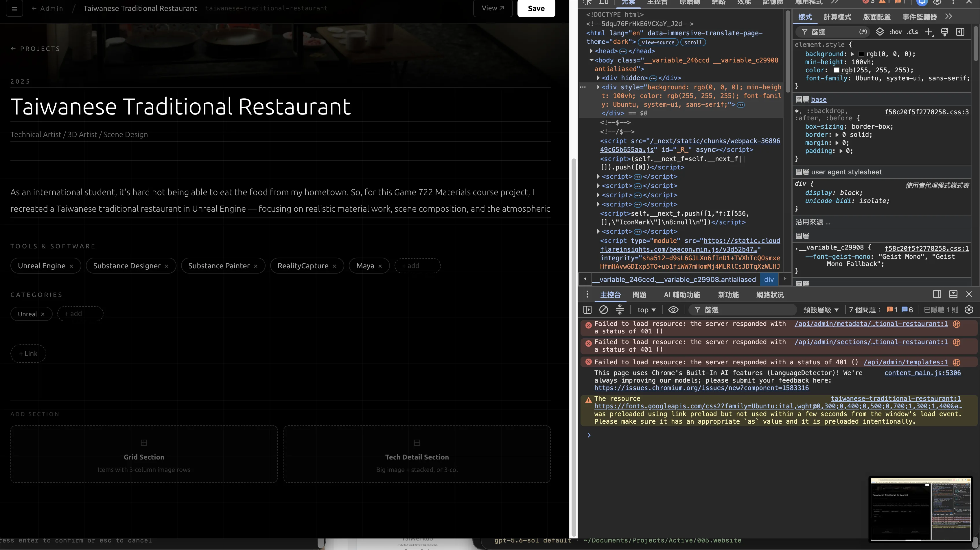
Task: Click the styles 篩選 filter field
Action: coord(833,32)
